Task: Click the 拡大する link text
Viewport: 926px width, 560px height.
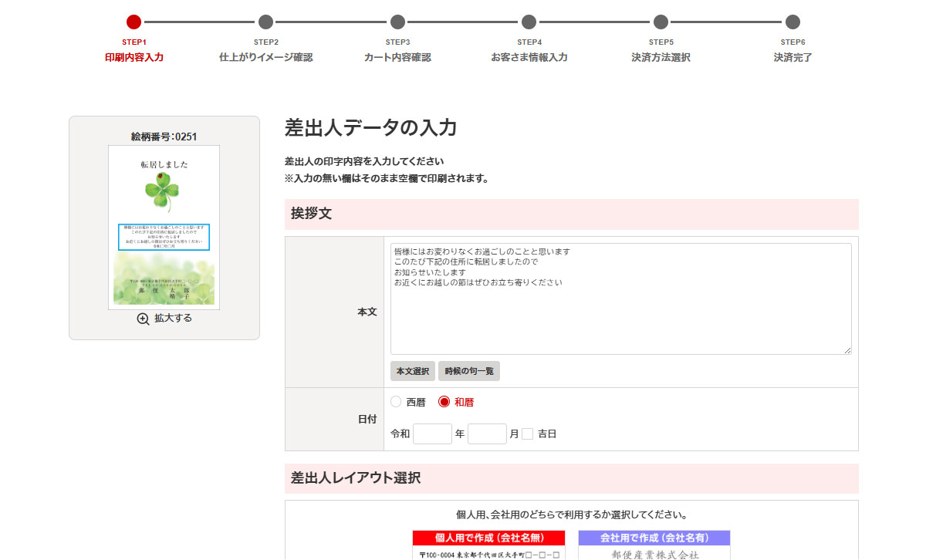Action: coord(173,319)
